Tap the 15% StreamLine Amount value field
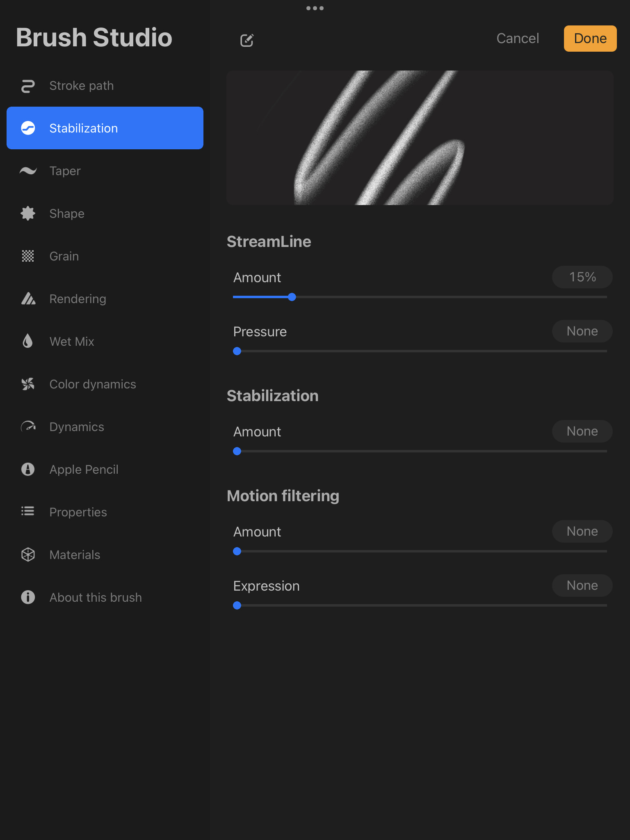This screenshot has width=630, height=840. (x=582, y=277)
